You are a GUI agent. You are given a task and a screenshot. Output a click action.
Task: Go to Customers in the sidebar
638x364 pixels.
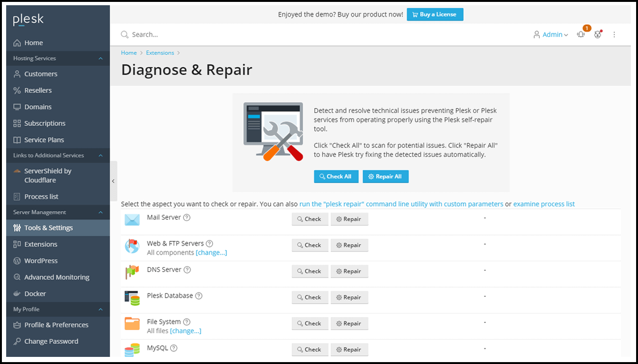point(58,74)
